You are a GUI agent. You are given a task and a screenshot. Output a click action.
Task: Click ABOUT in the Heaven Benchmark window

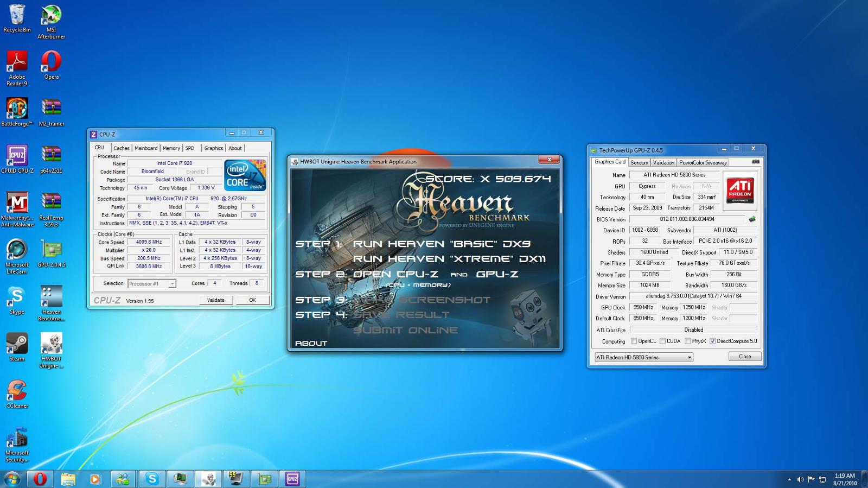pos(311,343)
